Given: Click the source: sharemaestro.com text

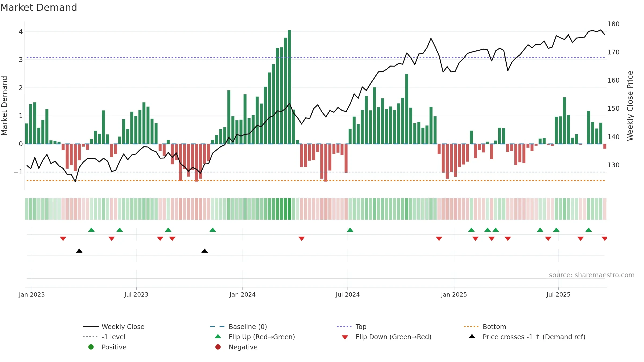Looking at the screenshot, I should (592, 275).
